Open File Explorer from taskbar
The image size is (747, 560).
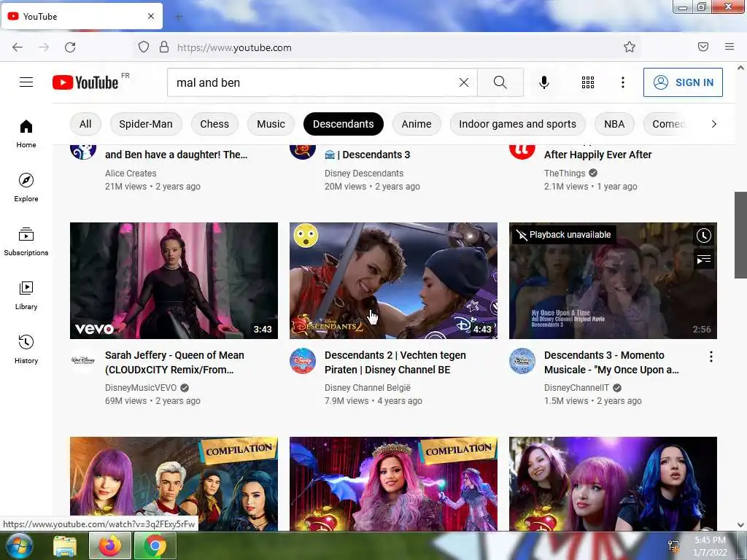(65, 545)
